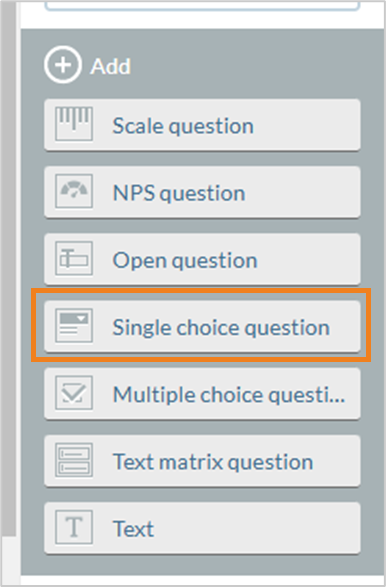The height and width of the screenshot is (587, 386).
Task: Click the Add label text
Action: 110,67
